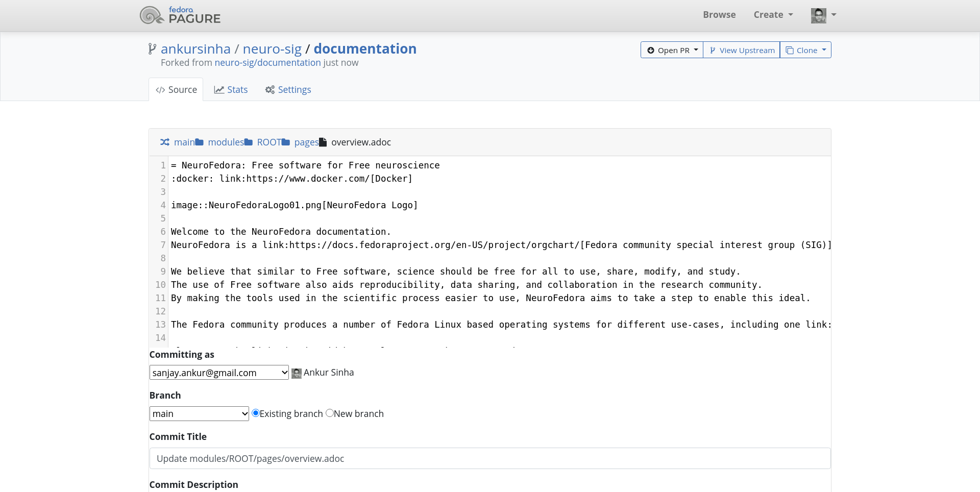This screenshot has height=492, width=980.
Task: Navigate to ROOT breadcrumb folder
Action: [269, 142]
